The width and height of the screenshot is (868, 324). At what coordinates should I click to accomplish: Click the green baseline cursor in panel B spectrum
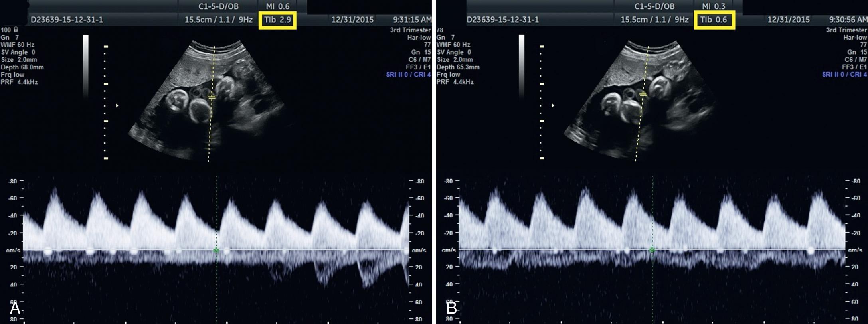coord(652,250)
